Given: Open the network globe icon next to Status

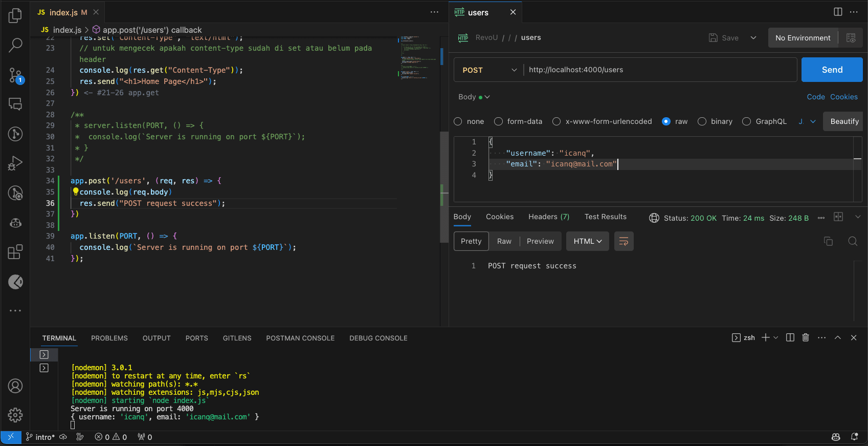Looking at the screenshot, I should [x=654, y=218].
